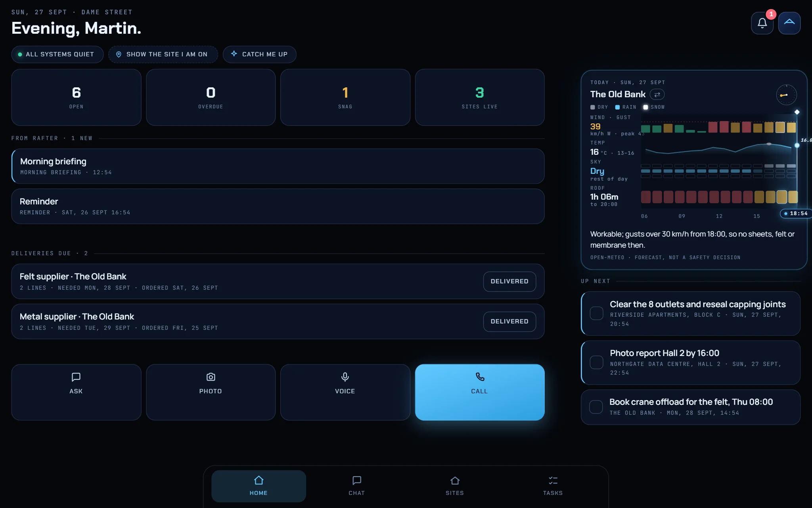Click the All Systems Quiet status chip
Screen dimensions: 812x508
point(57,54)
